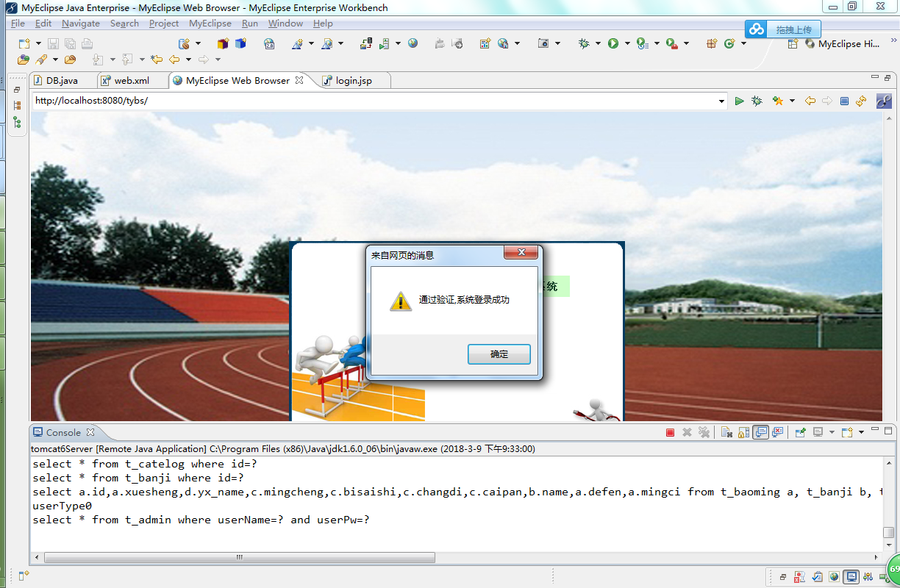900x588 pixels.
Task: Click the monitor Console icon in bottom status bar
Action: (x=851, y=577)
